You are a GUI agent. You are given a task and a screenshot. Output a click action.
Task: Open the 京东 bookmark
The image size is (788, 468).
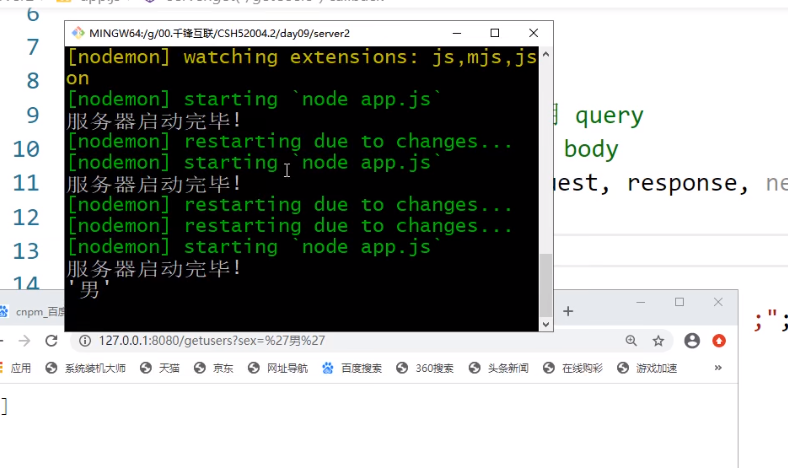coord(214,368)
